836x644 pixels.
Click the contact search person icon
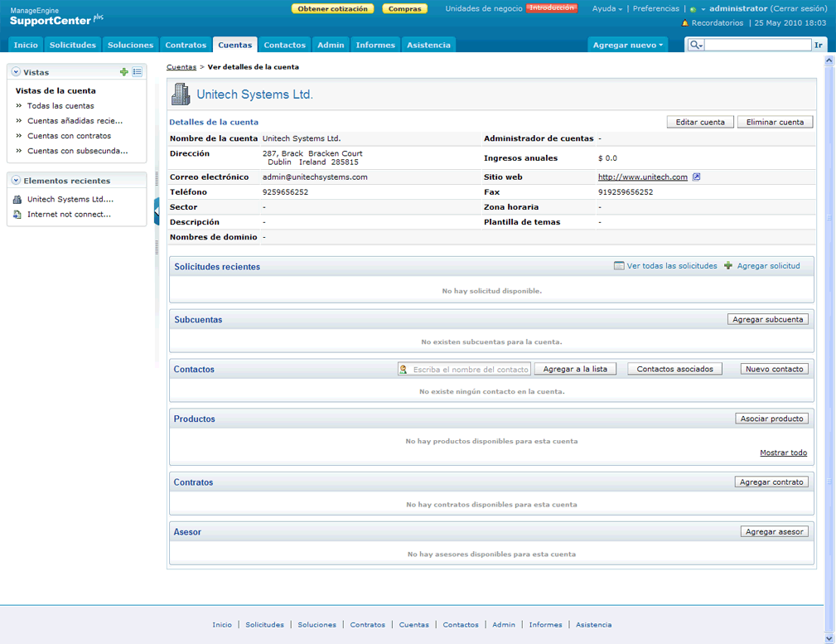click(x=404, y=369)
